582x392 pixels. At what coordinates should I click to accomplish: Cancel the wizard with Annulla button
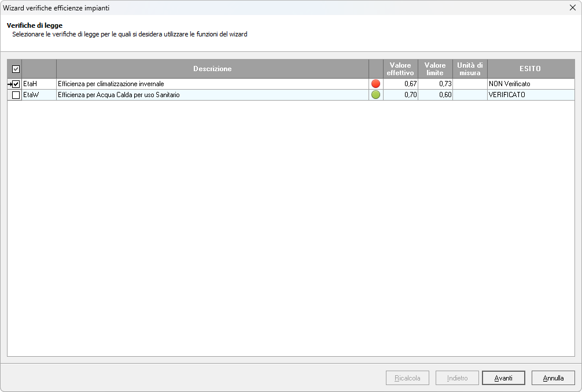point(552,378)
